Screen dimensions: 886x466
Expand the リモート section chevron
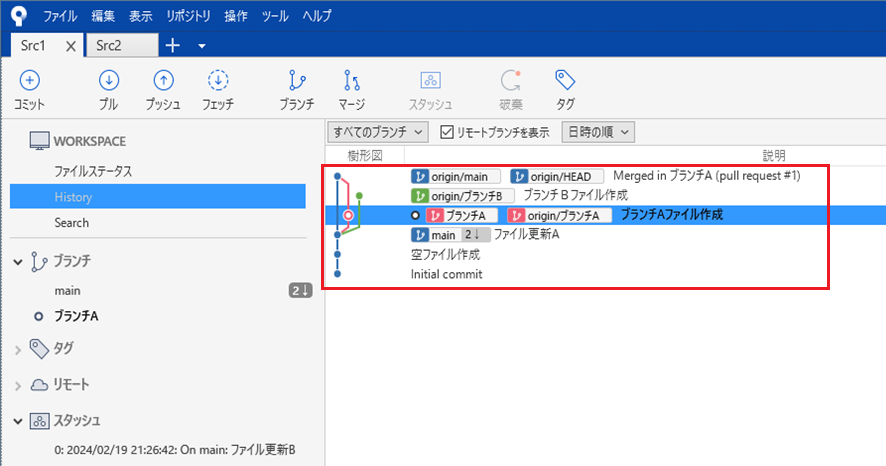tap(18, 386)
